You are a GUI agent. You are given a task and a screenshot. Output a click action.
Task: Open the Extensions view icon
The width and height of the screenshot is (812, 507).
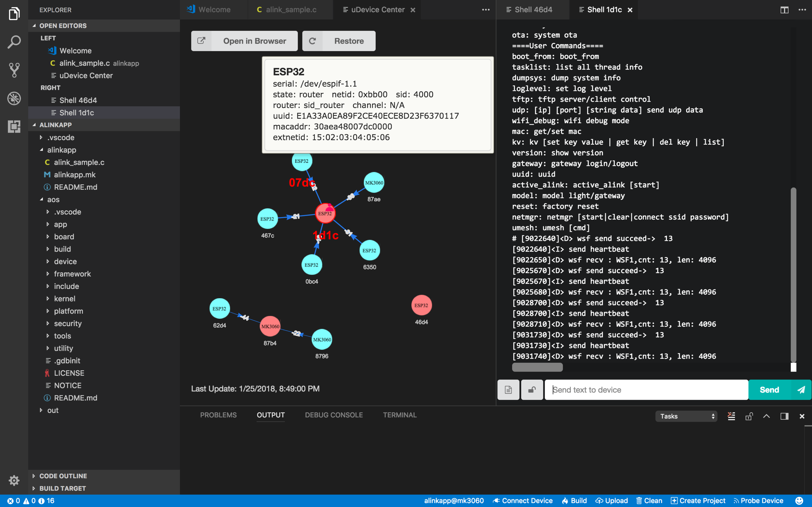tap(14, 126)
